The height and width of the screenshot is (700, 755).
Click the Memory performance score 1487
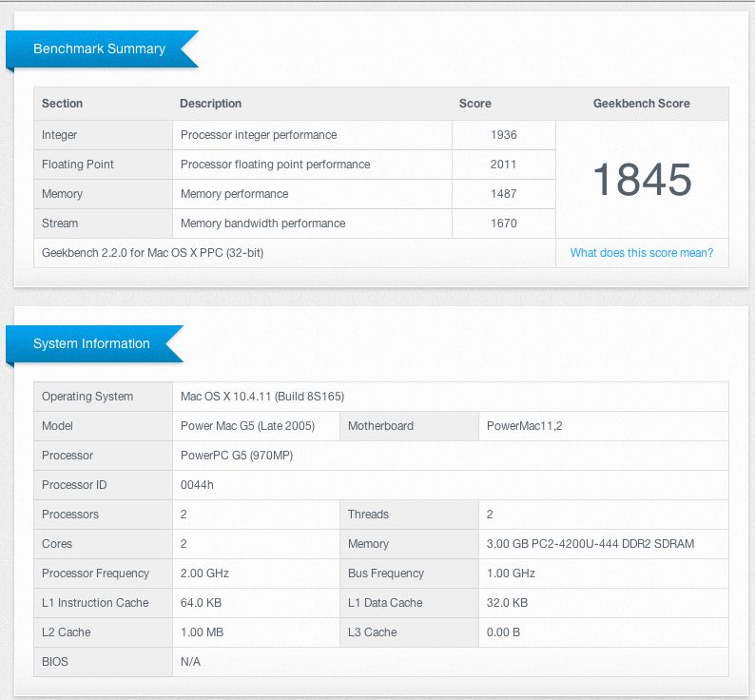pyautogui.click(x=503, y=194)
